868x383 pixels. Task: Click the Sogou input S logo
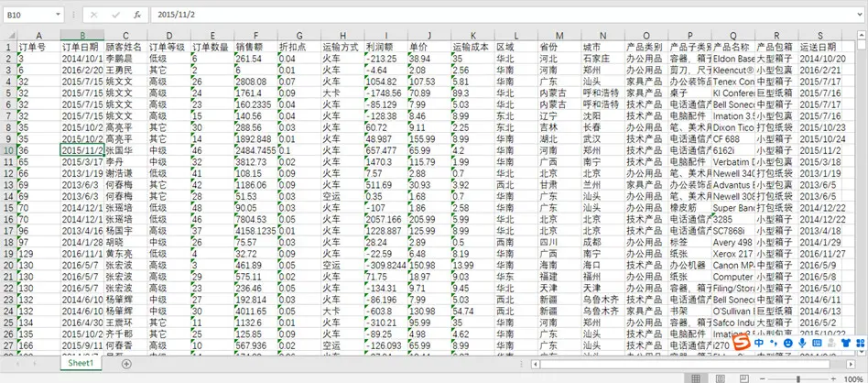click(x=742, y=343)
